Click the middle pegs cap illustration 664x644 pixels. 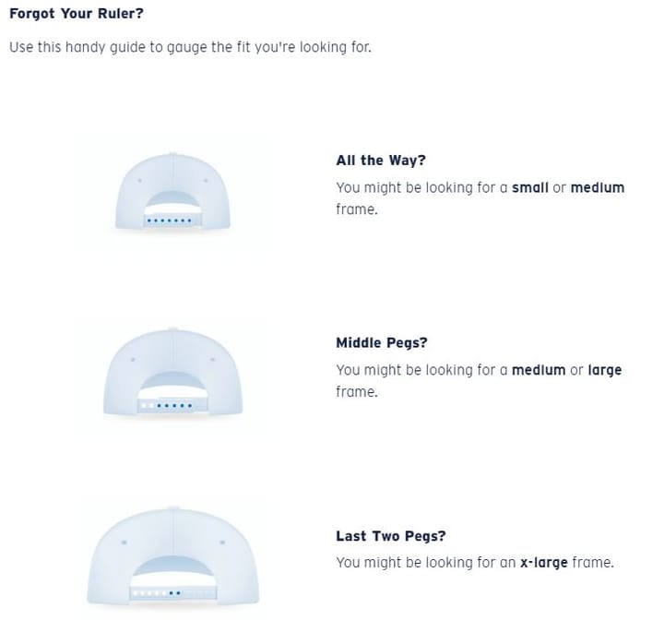[172, 371]
